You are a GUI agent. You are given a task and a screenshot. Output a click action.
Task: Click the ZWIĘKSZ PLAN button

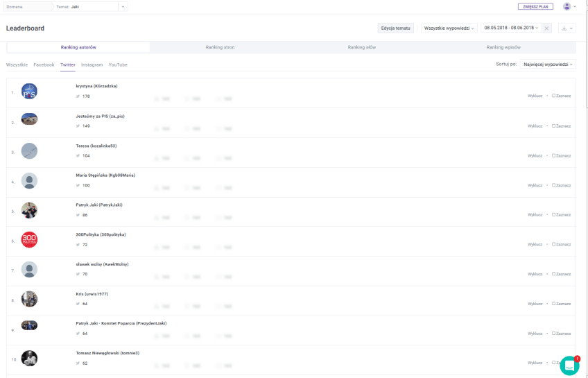[535, 6]
